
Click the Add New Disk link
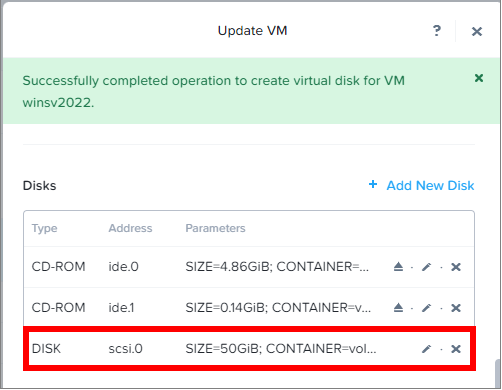(421, 185)
